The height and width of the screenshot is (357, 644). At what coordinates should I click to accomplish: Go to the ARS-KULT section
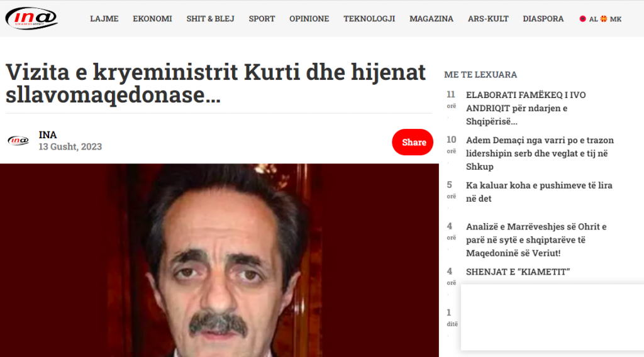(x=488, y=19)
